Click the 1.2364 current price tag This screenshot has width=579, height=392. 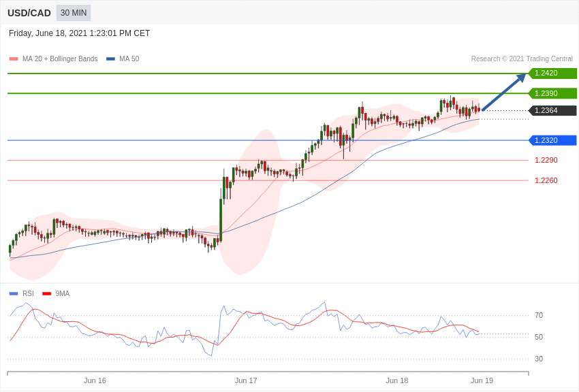[x=552, y=110]
